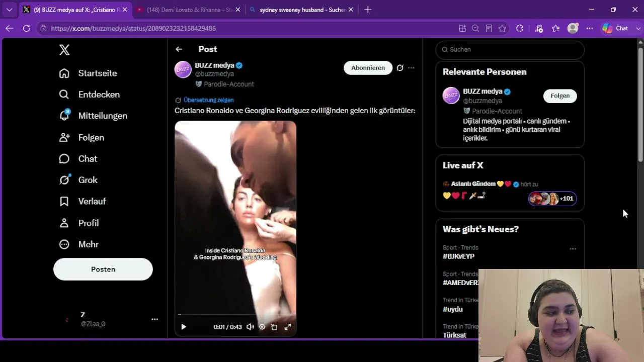The width and height of the screenshot is (644, 362).
Task: Open more options for #BJKvEYP trend
Action: [573, 249]
